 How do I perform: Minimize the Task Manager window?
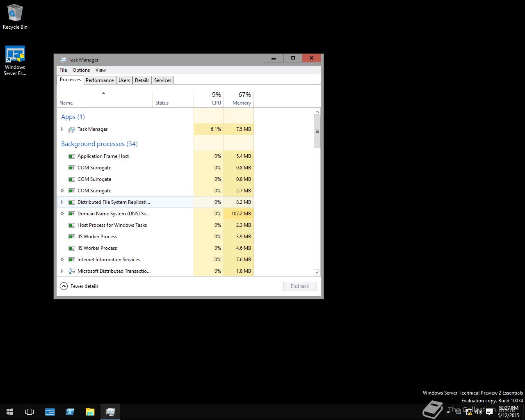point(274,58)
